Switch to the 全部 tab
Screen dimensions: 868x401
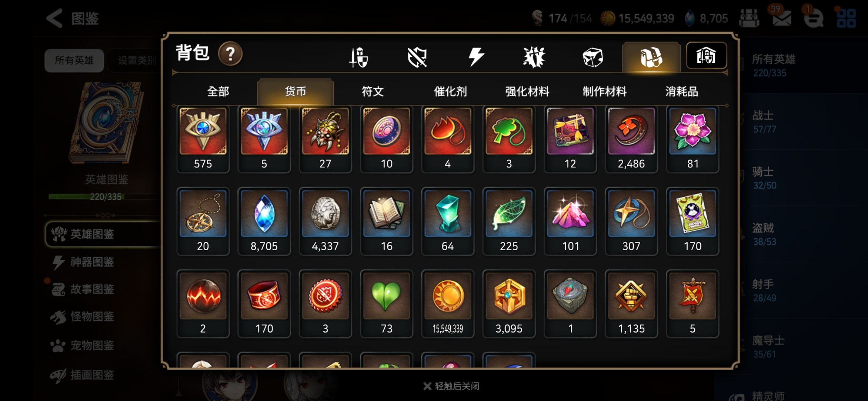[x=218, y=91]
